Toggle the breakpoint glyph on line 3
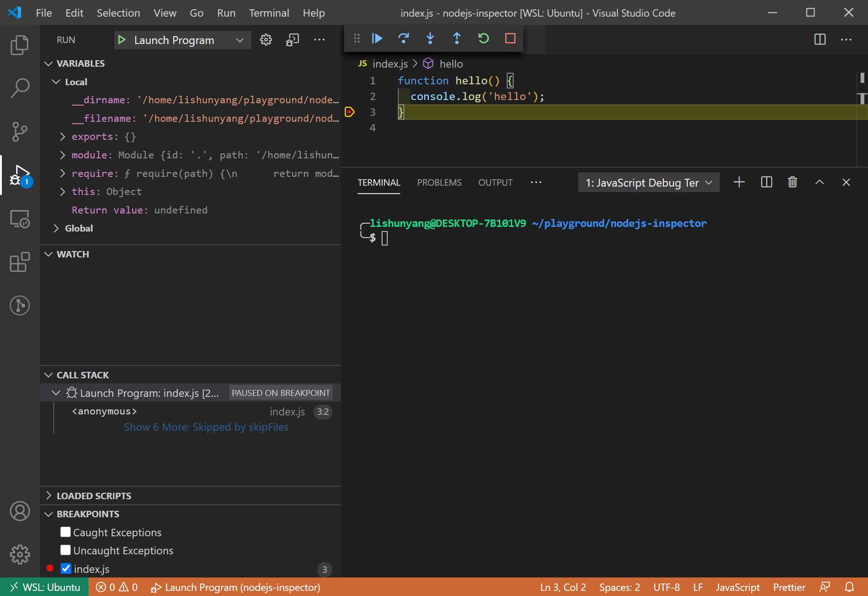Viewport: 868px width, 596px height. pyautogui.click(x=350, y=112)
